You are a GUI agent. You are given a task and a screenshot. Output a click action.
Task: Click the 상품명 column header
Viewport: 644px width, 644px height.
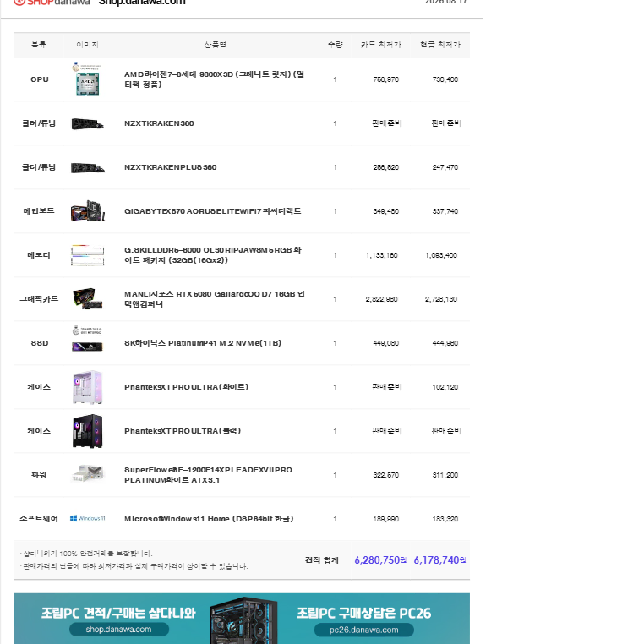point(216,45)
